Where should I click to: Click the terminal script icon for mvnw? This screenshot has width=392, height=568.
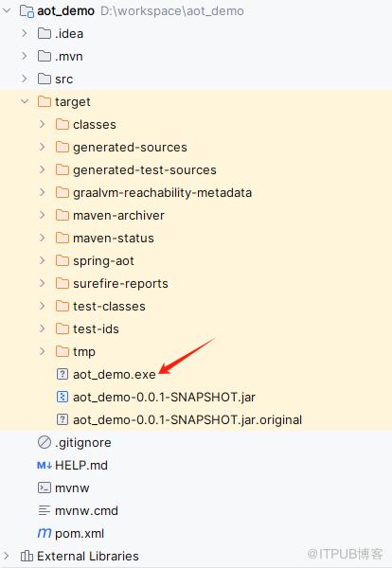(45, 488)
